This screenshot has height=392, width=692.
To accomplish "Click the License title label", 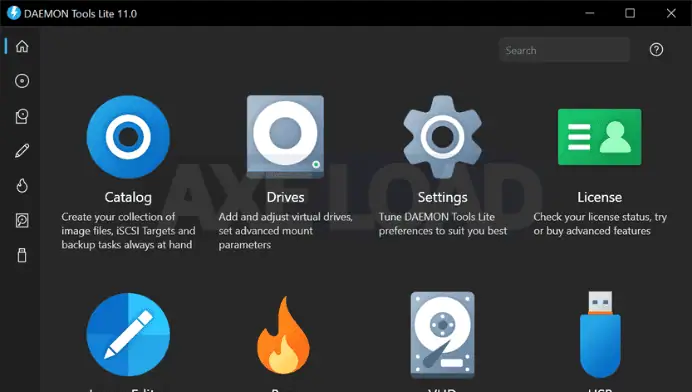I will click(599, 197).
